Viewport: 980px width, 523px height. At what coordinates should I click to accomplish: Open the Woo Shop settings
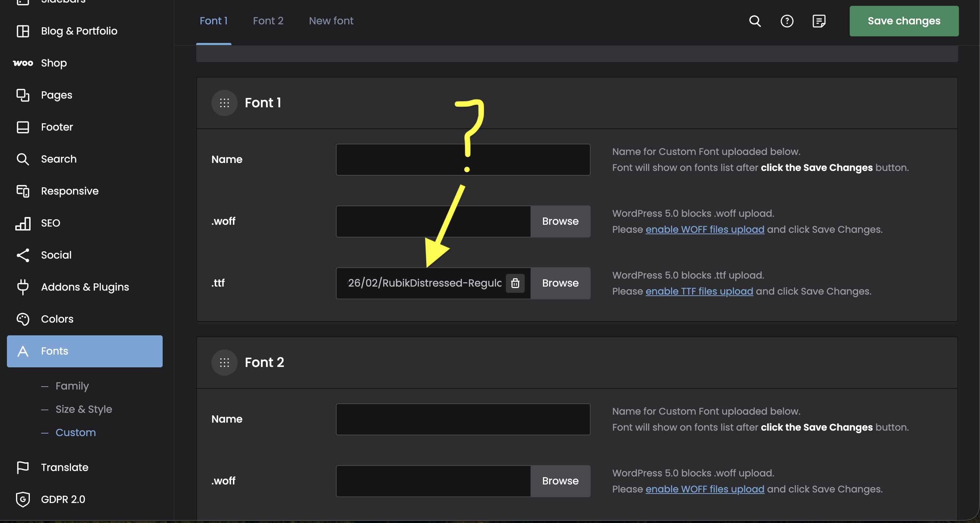pos(53,63)
